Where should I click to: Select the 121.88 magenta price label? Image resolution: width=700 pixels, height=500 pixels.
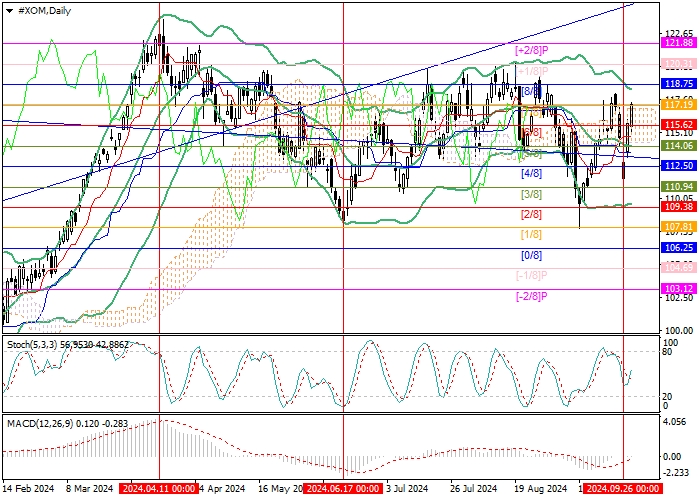[679, 43]
